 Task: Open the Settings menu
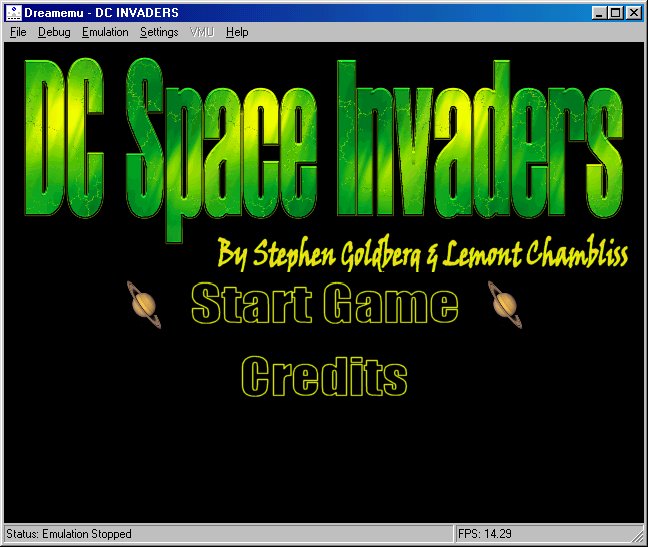coord(159,32)
